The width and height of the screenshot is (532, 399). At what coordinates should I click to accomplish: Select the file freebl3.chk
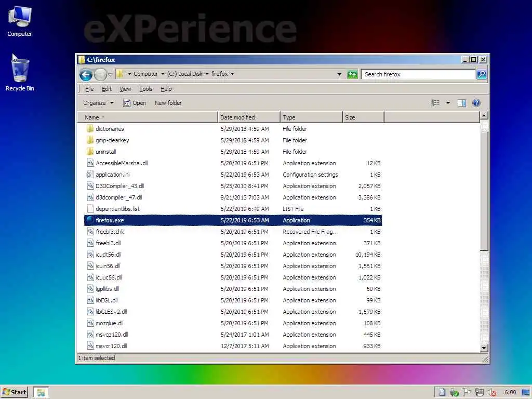tap(110, 232)
